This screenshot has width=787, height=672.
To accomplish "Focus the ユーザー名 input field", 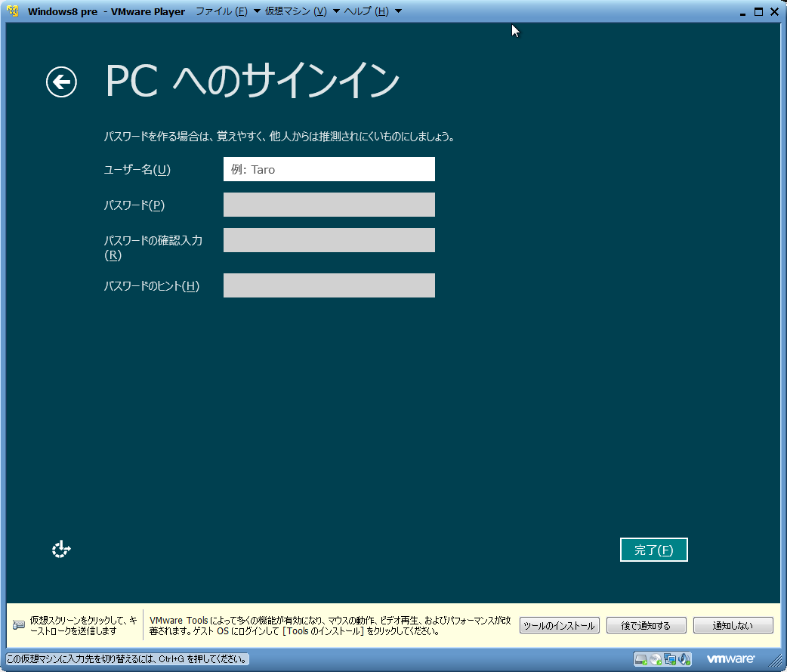I will point(329,169).
